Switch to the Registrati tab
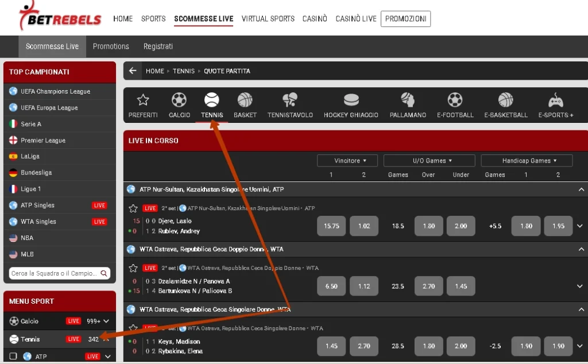Screen dimensions: 588x364 (158, 47)
